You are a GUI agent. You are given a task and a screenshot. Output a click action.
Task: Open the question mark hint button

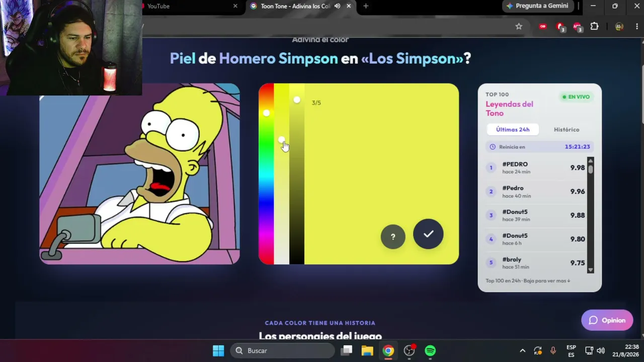coord(393,237)
